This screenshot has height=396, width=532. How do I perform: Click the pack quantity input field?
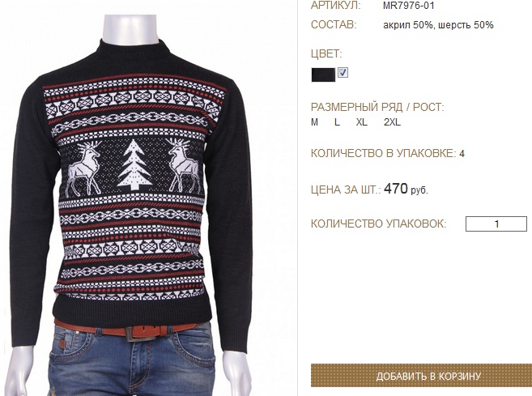pos(496,224)
